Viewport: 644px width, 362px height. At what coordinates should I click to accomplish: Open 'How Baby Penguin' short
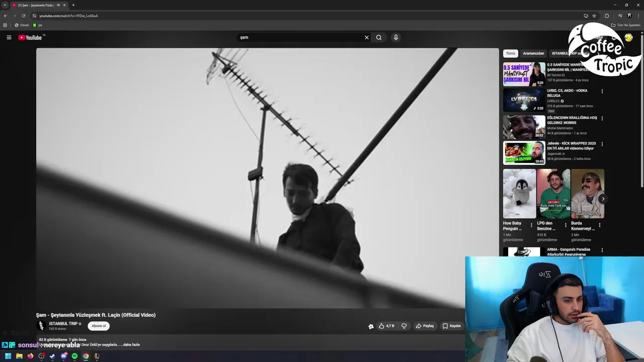pos(519,194)
